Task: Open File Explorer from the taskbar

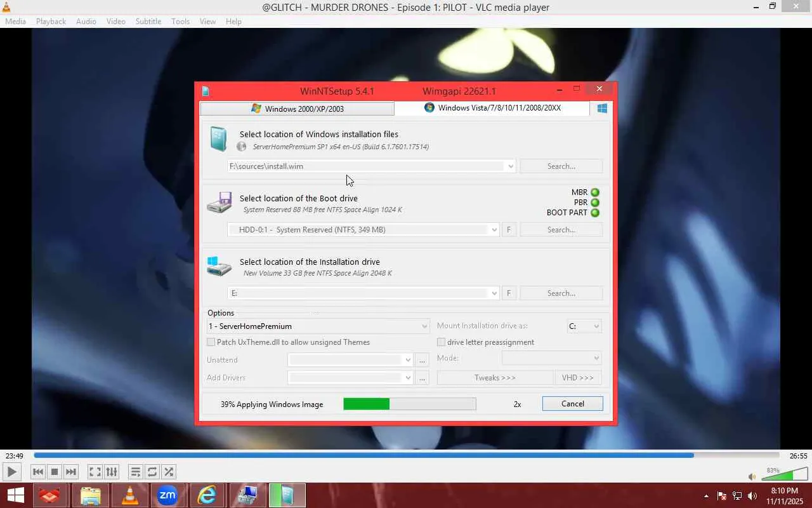Action: coord(91,495)
